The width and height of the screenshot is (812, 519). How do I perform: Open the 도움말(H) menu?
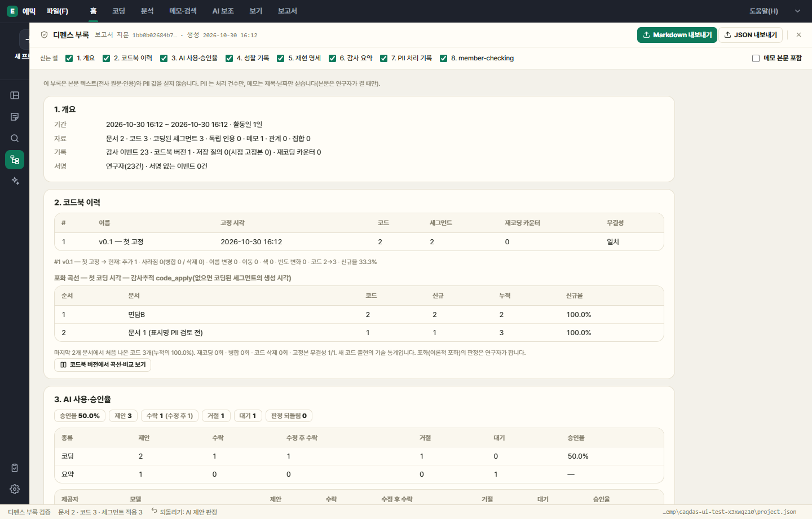click(764, 11)
